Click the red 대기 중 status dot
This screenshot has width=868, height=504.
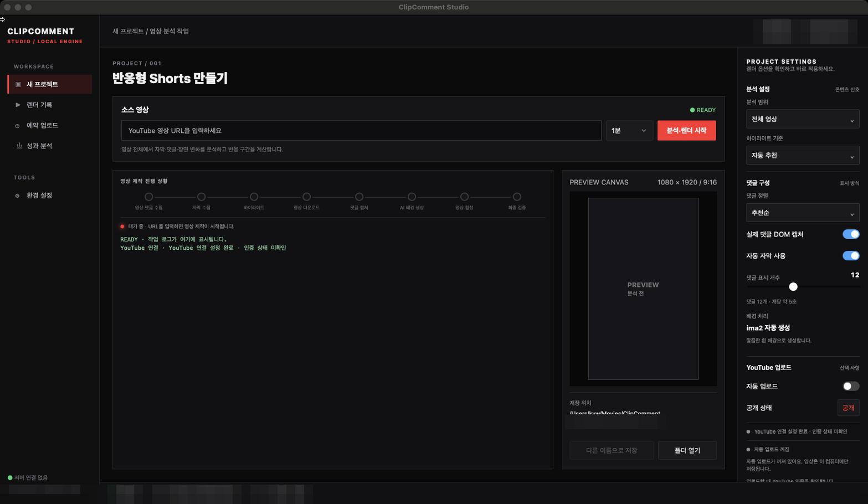tap(122, 227)
